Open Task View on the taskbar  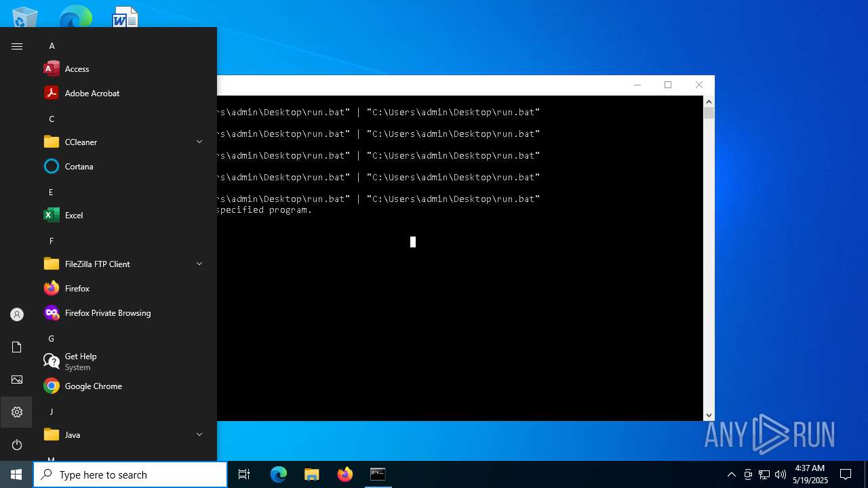(244, 474)
